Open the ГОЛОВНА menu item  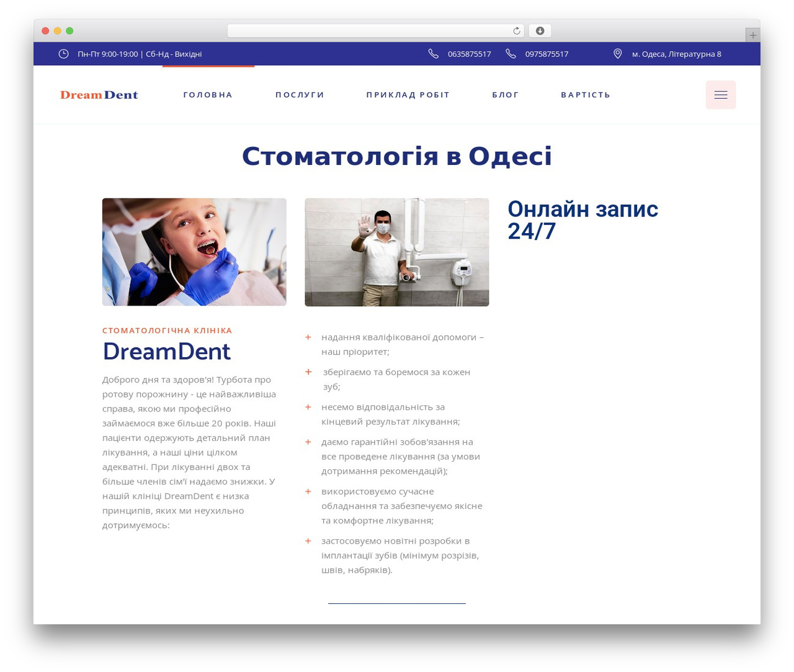click(x=208, y=95)
